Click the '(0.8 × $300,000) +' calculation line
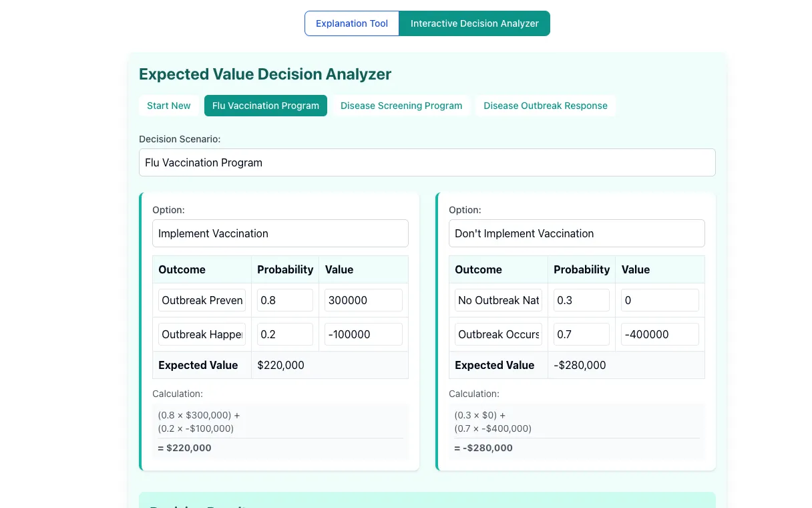 point(199,415)
